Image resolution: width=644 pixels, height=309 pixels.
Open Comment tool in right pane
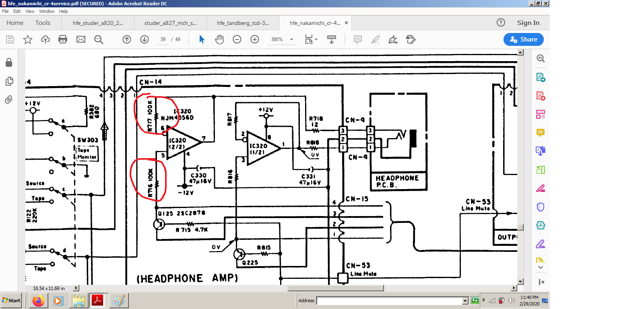point(541,133)
